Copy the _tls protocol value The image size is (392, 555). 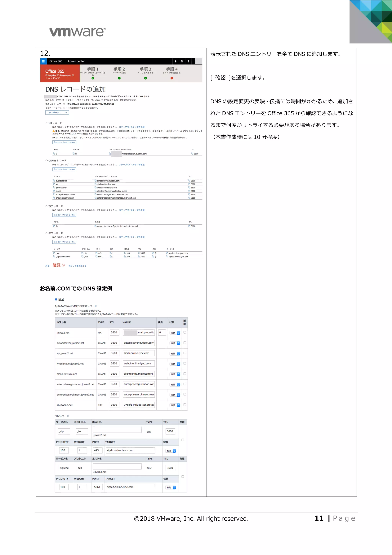click(83, 253)
